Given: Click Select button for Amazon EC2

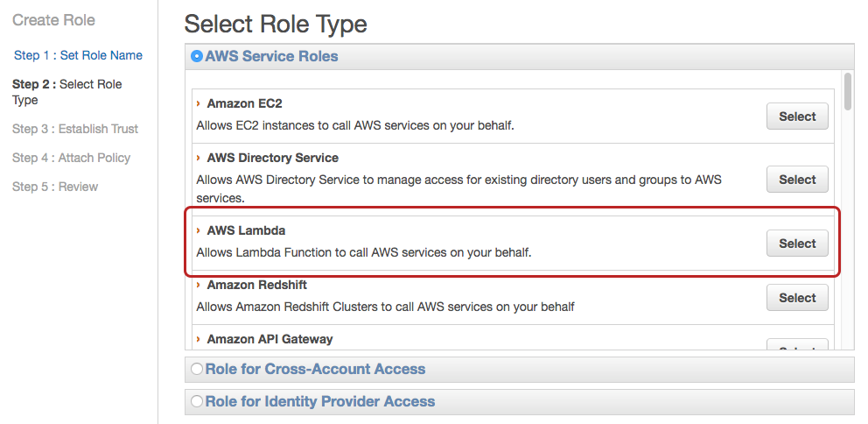Looking at the screenshot, I should (x=797, y=117).
